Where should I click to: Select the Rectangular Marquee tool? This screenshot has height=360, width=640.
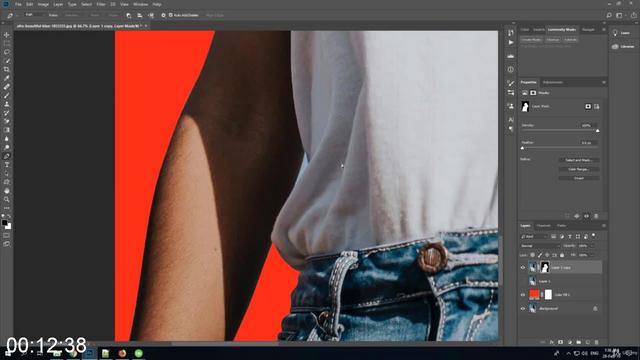(7, 44)
